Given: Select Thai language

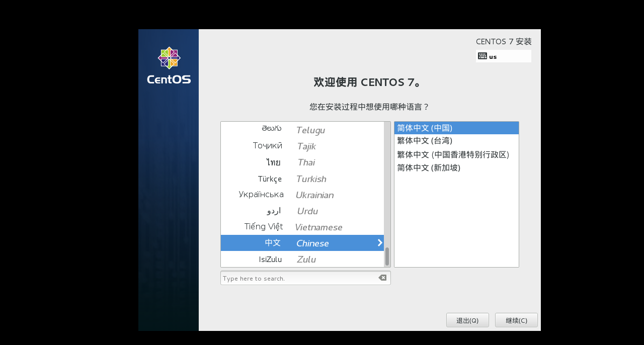Looking at the screenshot, I should pos(302,162).
